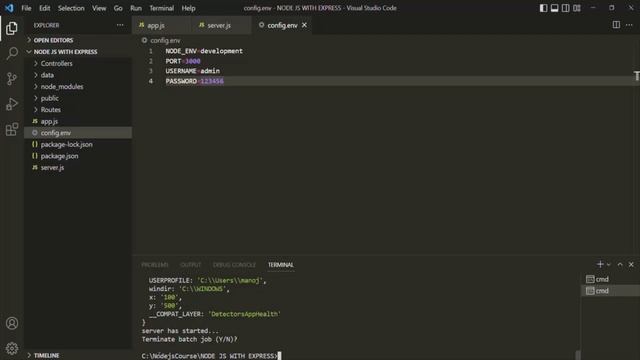Collapse the NODE JS WITH EXPRESS section
This screenshot has width=640, height=360.
pyautogui.click(x=78, y=52)
